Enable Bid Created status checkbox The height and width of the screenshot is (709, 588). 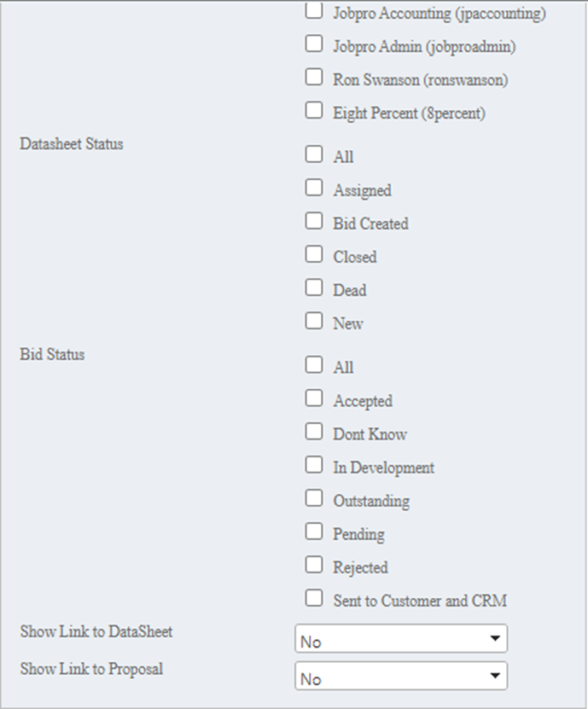(x=314, y=221)
